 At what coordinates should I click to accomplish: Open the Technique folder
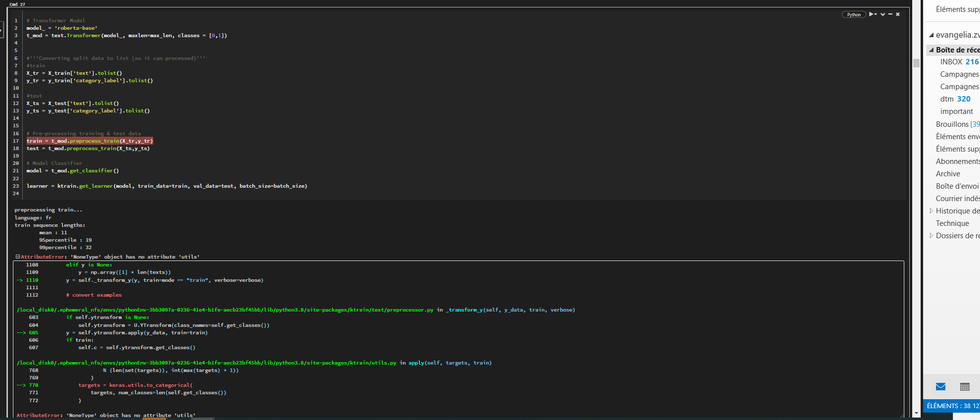(x=952, y=223)
